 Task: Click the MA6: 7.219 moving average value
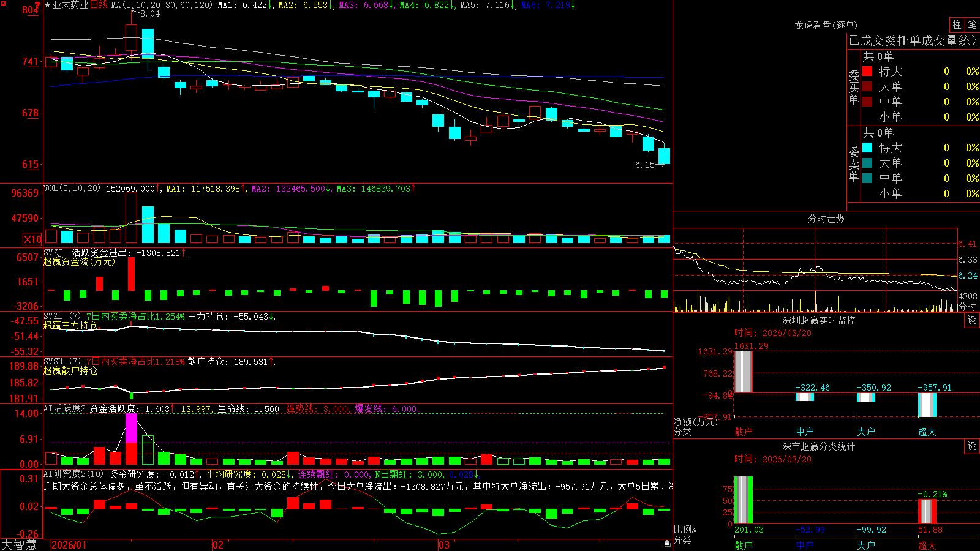coord(548,5)
